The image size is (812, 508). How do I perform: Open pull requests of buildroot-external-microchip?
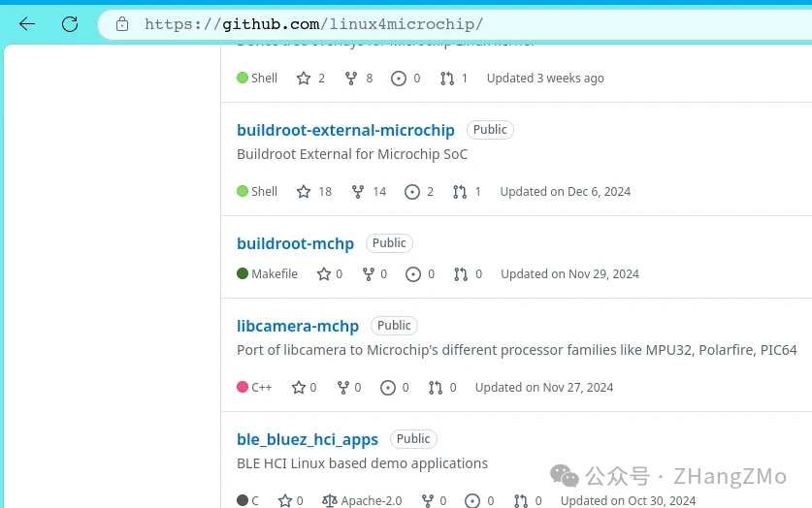(467, 191)
